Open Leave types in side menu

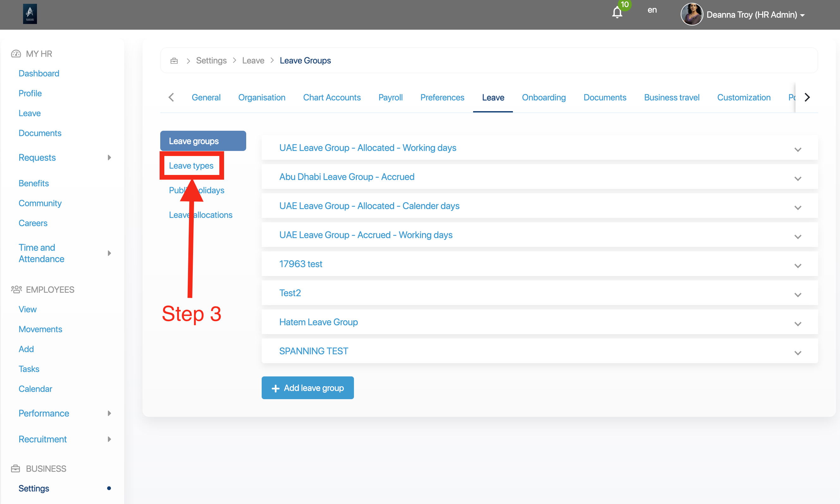click(x=191, y=166)
